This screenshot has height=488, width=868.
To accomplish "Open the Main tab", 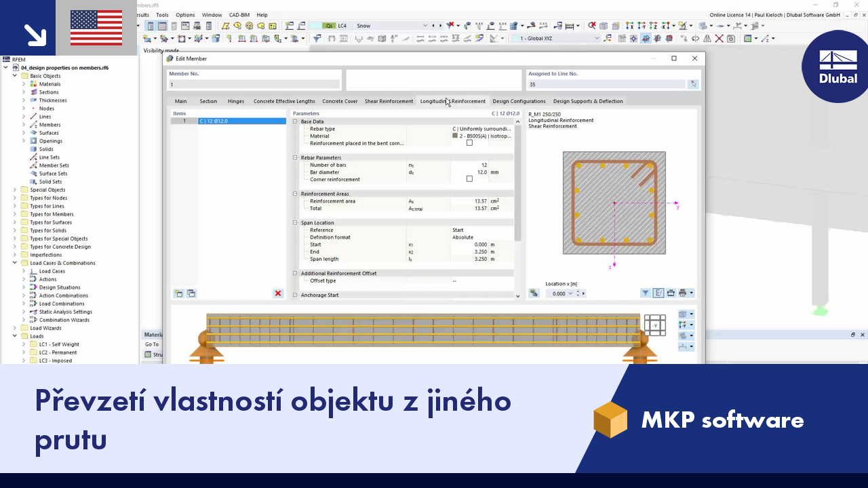I will tap(180, 101).
